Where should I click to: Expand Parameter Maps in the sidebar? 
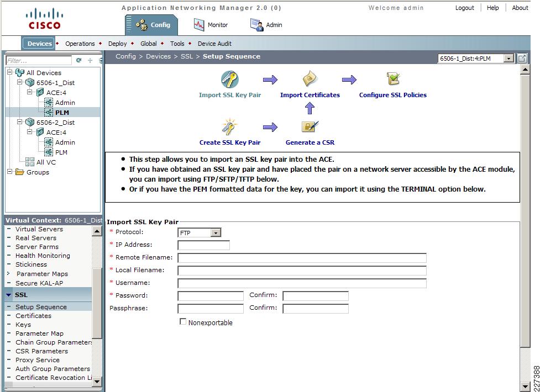[9, 274]
